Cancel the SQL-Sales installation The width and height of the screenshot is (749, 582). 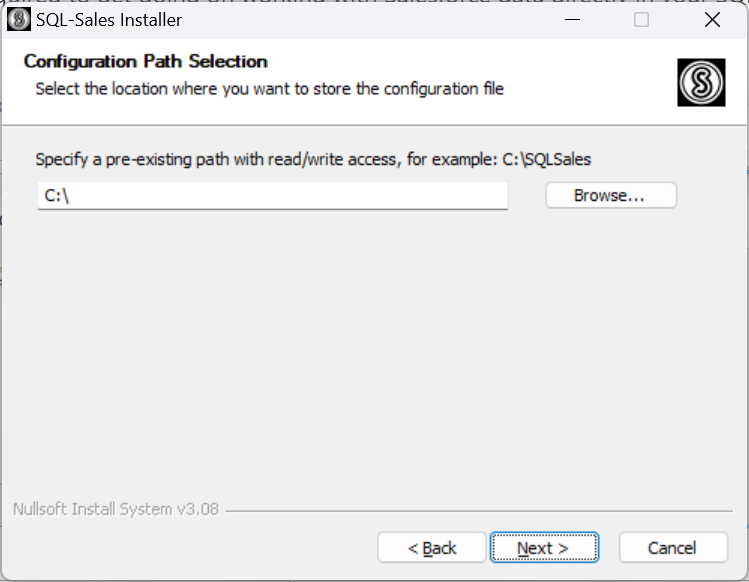coord(673,548)
